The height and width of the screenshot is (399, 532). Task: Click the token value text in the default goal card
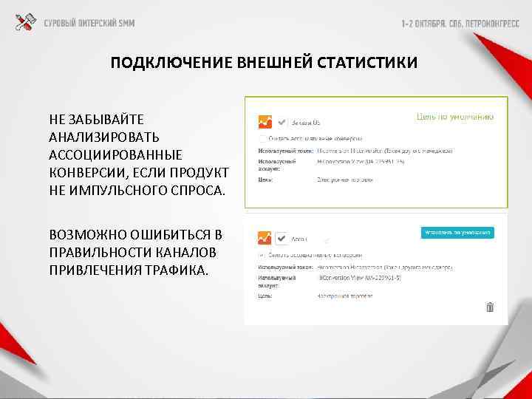tap(385, 151)
